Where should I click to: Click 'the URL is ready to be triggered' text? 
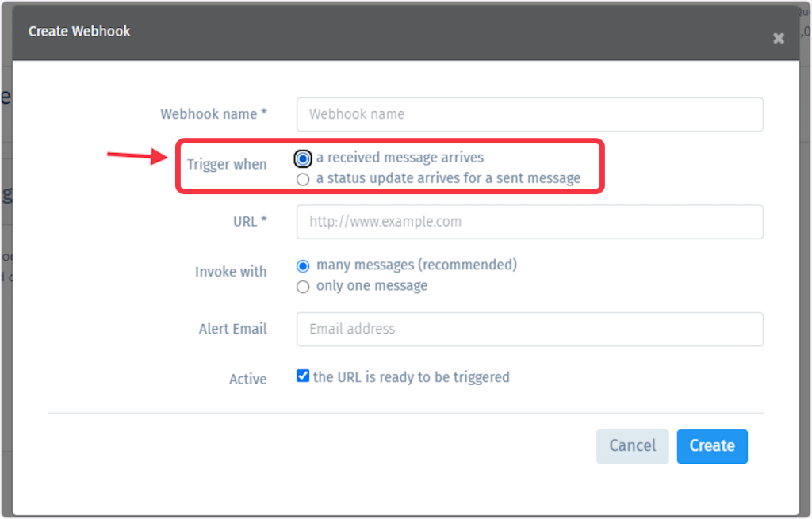pyautogui.click(x=411, y=377)
